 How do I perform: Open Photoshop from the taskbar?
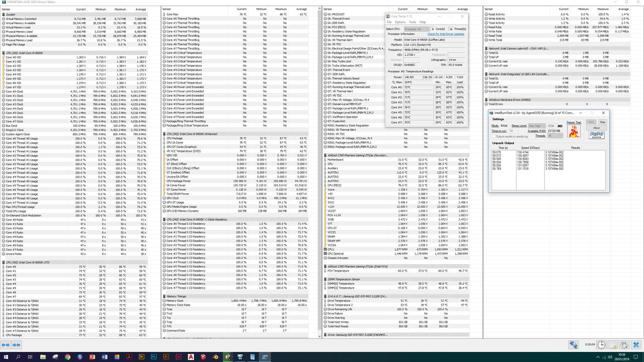tap(154, 357)
